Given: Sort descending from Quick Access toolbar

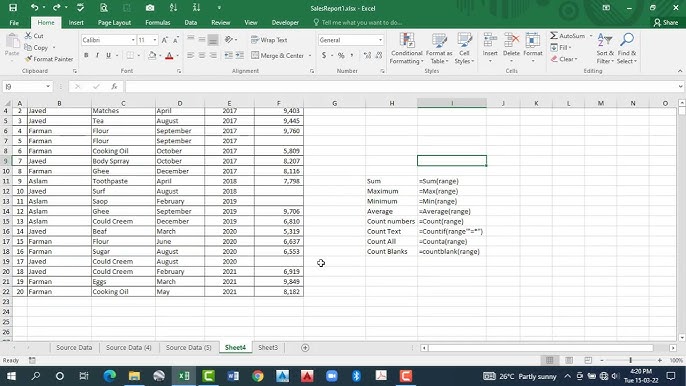Looking at the screenshot, I should [x=196, y=7].
